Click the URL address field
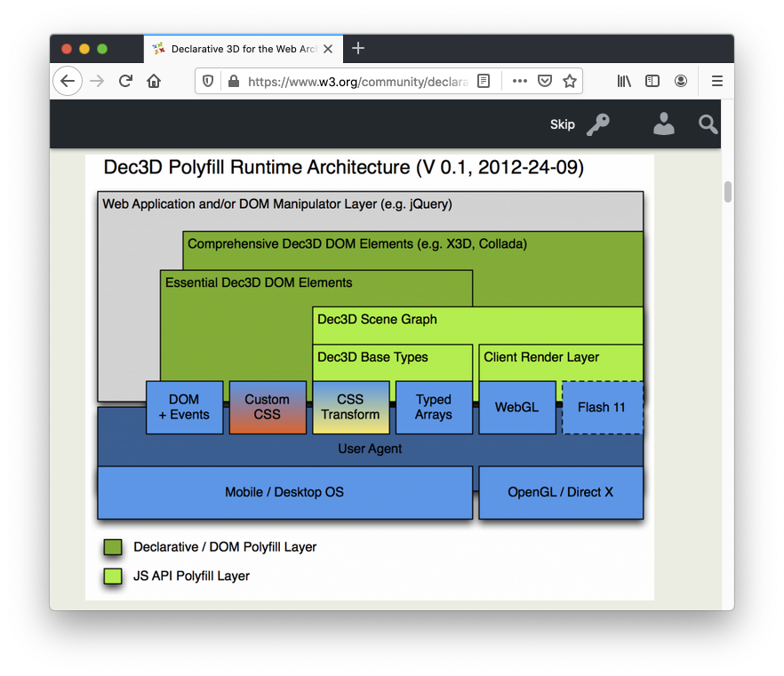784x676 pixels. [356, 81]
